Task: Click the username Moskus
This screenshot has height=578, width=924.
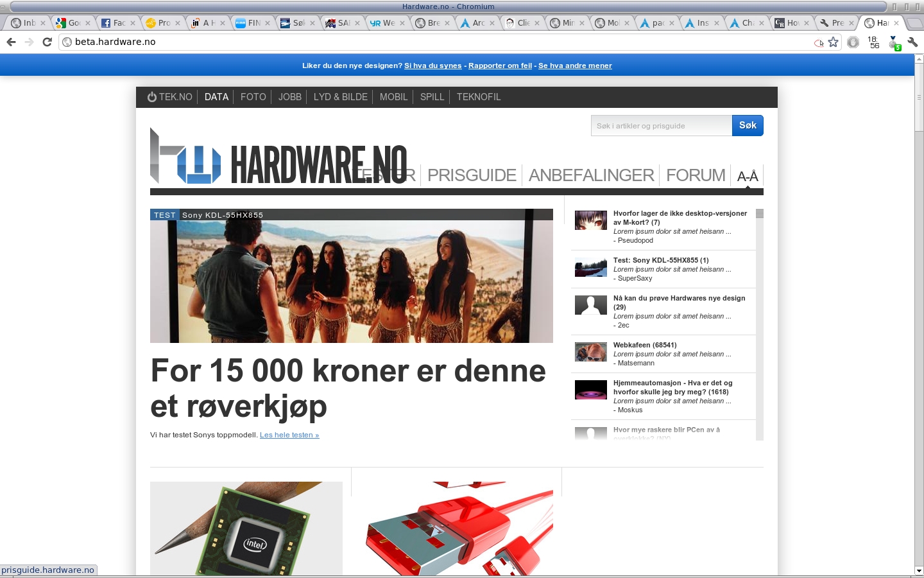Action: [x=630, y=410]
